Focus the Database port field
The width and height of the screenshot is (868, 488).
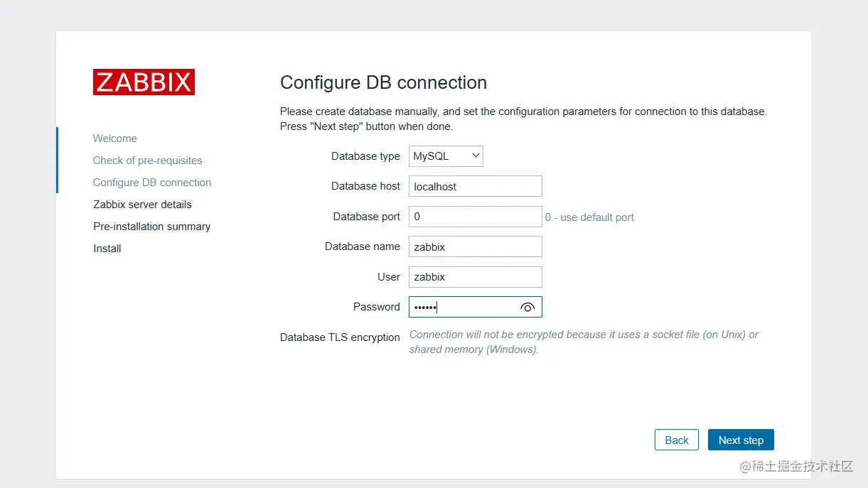click(476, 217)
